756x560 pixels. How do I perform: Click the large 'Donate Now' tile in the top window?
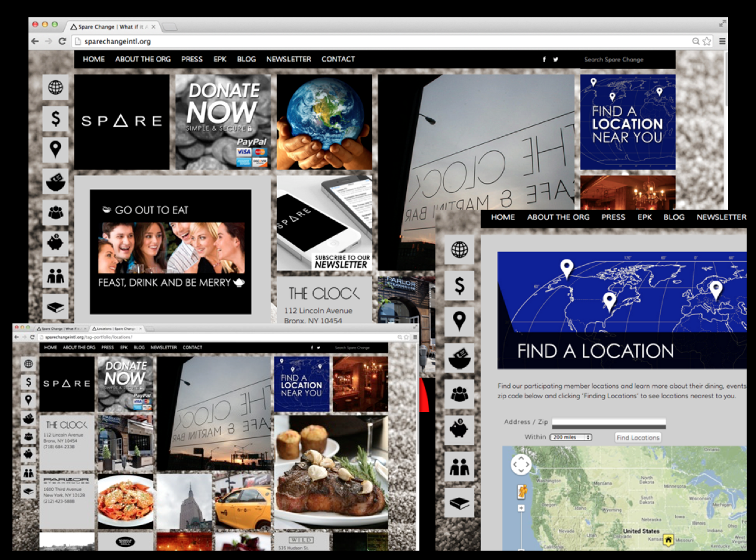(223, 122)
